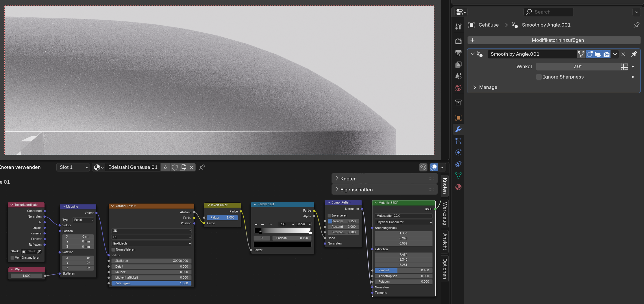Screen dimensions: 644x304
Task: Switch to the Werkzeug sidebar tab
Action: [445, 214]
